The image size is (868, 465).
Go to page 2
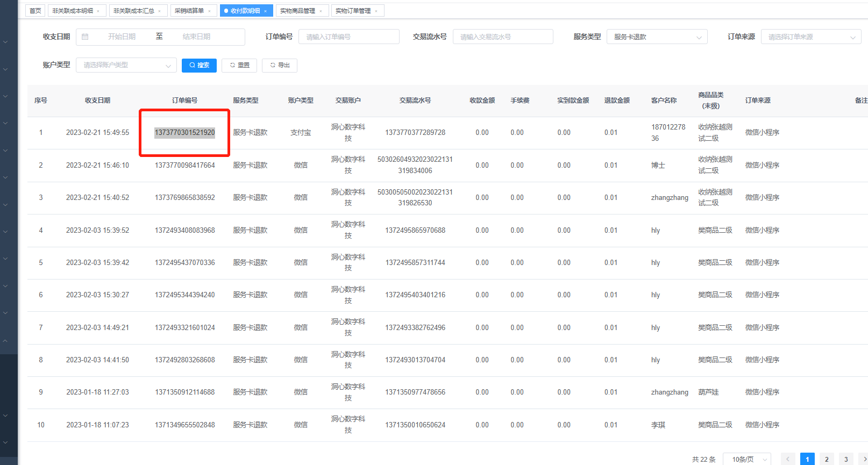click(827, 459)
